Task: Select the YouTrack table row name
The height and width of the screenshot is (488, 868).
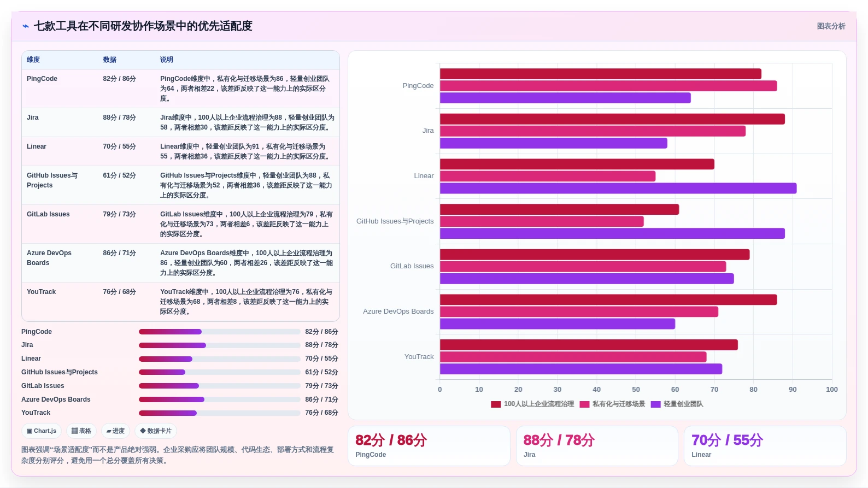Action: (x=42, y=292)
